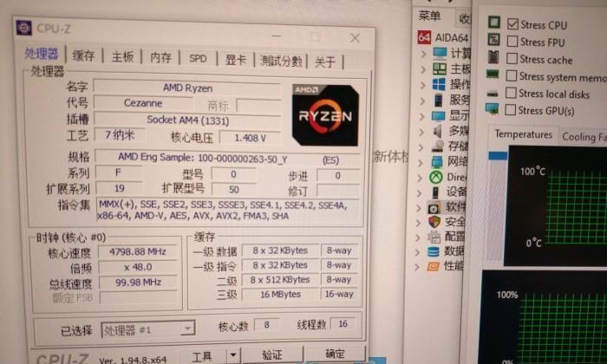Screen dimensions: 607x364
Task: Click the server tower icon in AIDA64 tree
Action: click(x=438, y=101)
